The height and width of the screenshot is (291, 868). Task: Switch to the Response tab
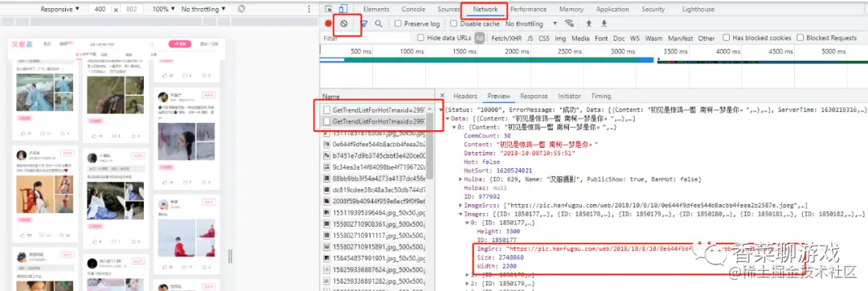pos(534,96)
